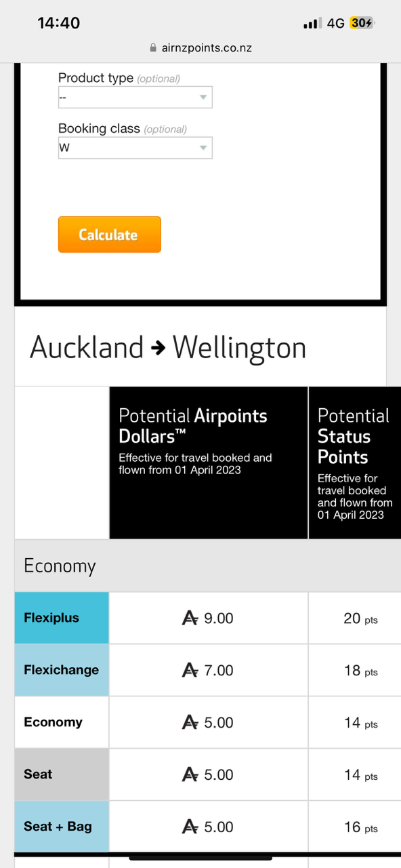This screenshot has width=401, height=868.
Task: Click the Airpoints symbol next to 7.00
Action: pyautogui.click(x=190, y=671)
